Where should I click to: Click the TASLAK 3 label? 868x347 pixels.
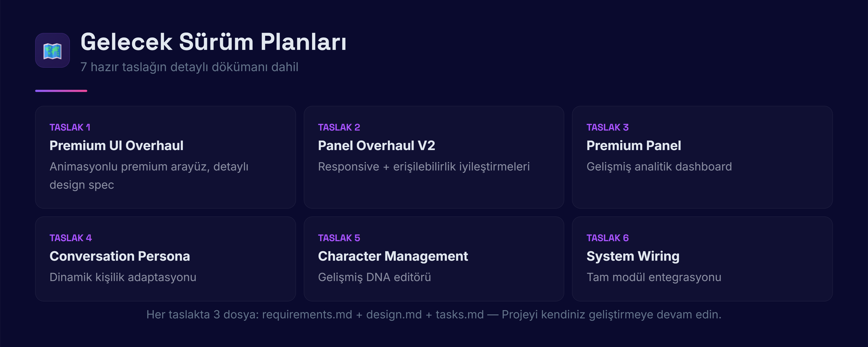click(607, 127)
